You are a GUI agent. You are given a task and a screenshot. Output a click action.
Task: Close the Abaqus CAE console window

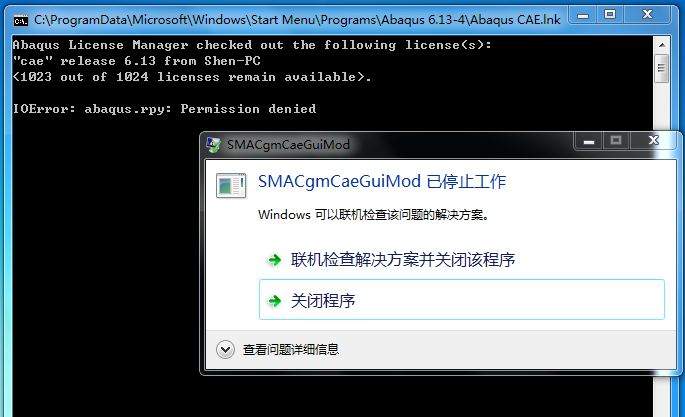(x=647, y=15)
